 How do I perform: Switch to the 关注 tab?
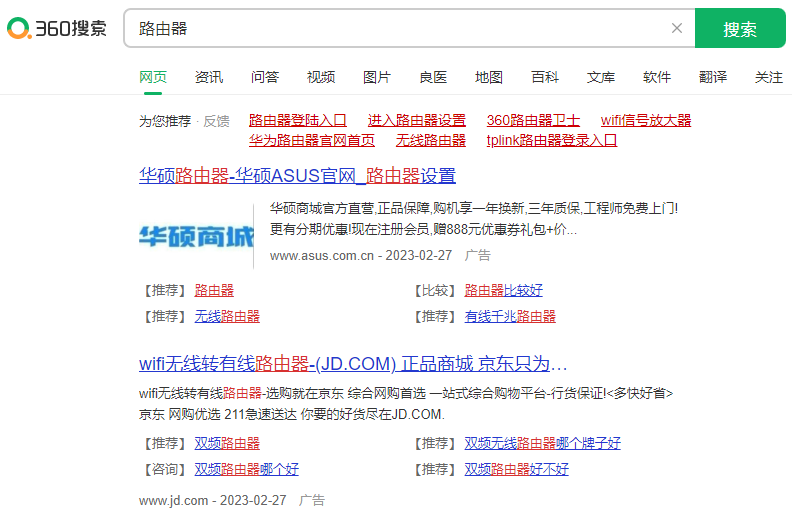tap(769, 77)
